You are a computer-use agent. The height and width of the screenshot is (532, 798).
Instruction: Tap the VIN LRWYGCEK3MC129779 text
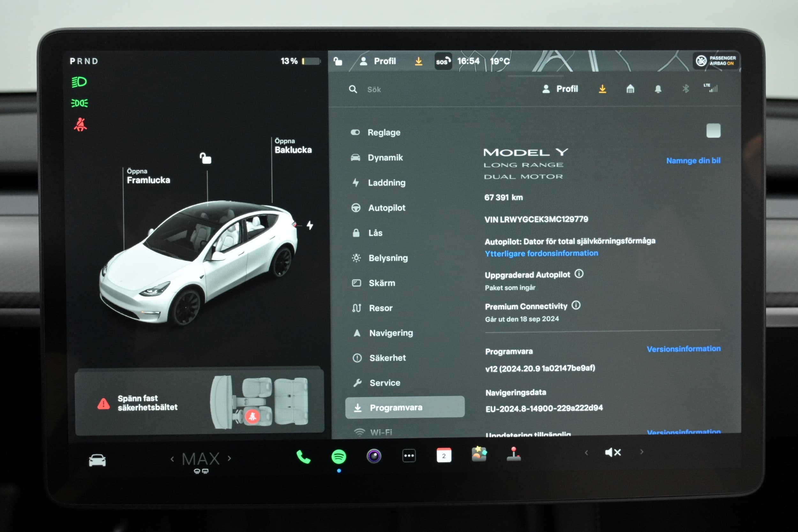(x=536, y=219)
